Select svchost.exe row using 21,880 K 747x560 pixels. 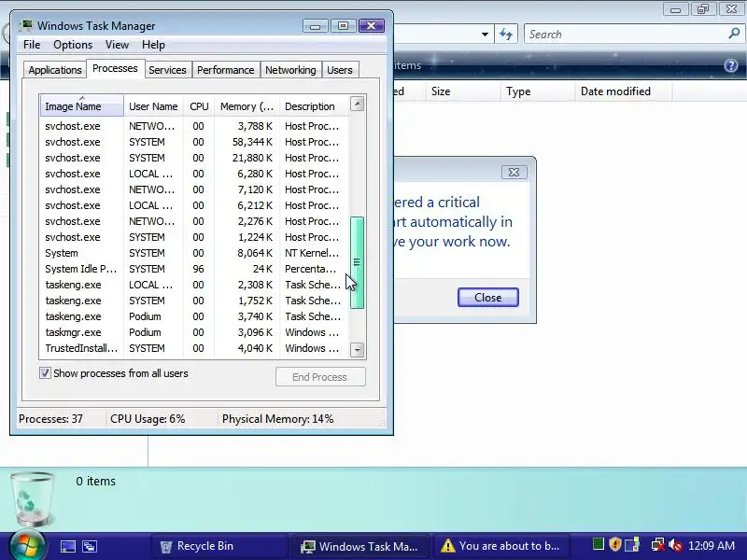coord(194,158)
